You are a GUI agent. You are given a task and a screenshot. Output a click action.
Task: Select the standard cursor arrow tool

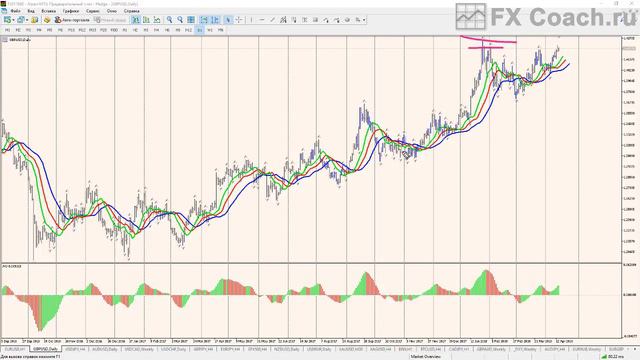(x=228, y=20)
